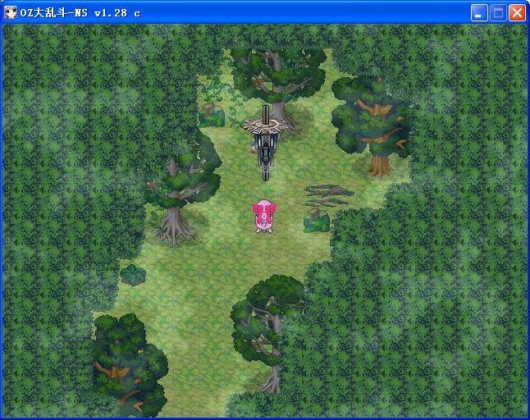Close the OZ大乱斗 game window

(517, 13)
